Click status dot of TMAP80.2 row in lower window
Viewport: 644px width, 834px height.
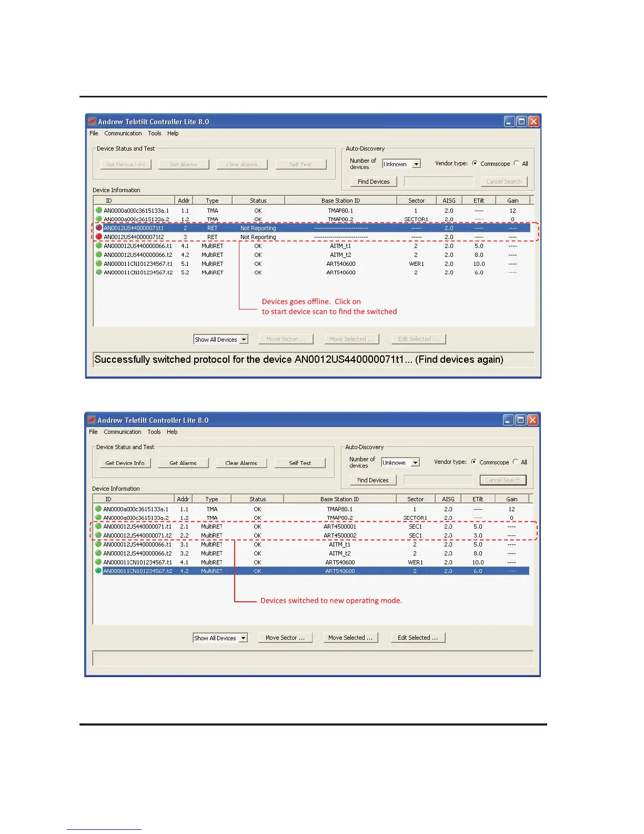pos(98,518)
